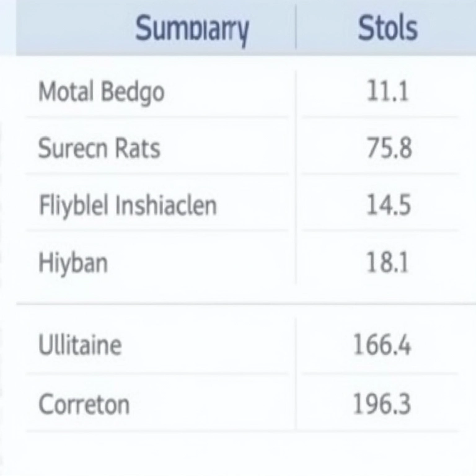
Task: Select the 196.3 value cell
Action: (x=382, y=405)
